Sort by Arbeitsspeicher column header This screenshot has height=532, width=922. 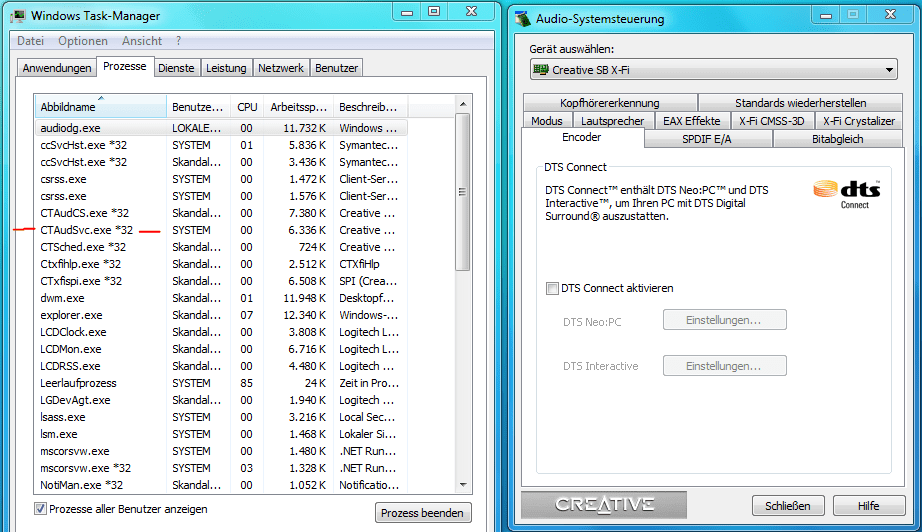click(298, 106)
